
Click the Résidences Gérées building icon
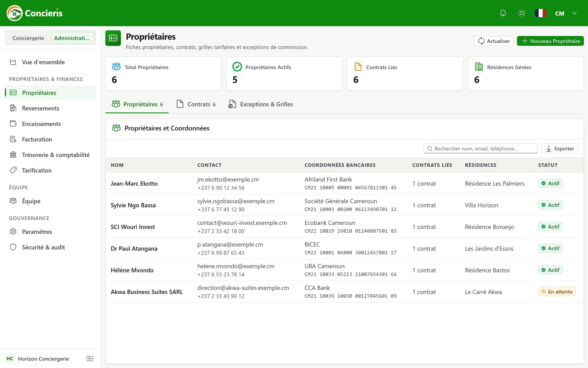point(479,67)
